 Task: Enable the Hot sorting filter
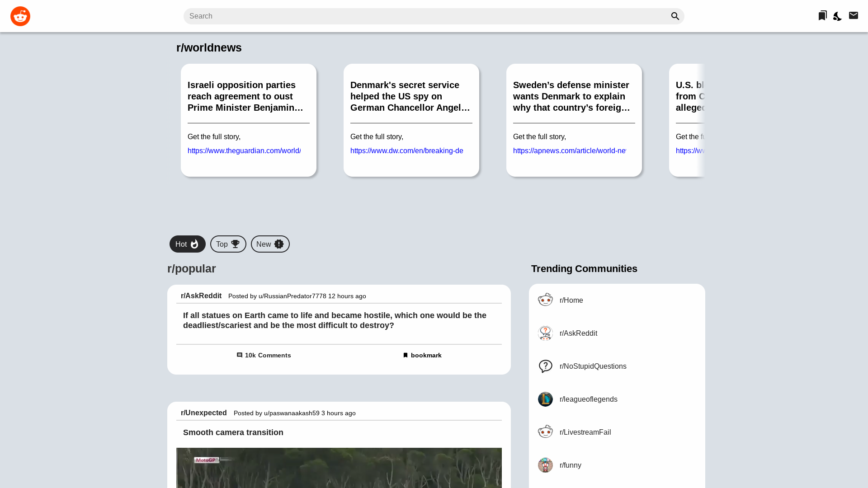click(x=187, y=244)
